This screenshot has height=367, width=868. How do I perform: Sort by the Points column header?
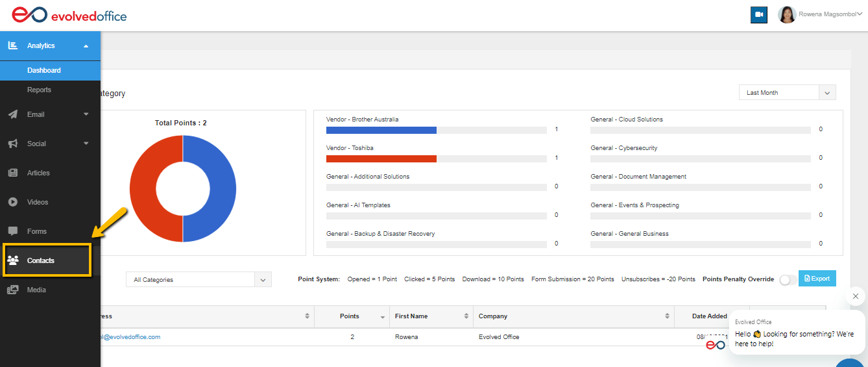[x=352, y=316]
